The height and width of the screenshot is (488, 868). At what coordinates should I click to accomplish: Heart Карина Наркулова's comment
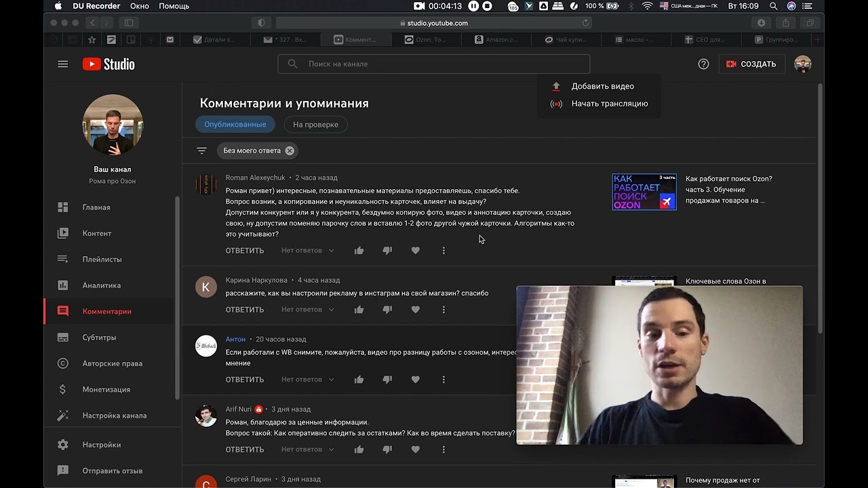click(x=416, y=310)
